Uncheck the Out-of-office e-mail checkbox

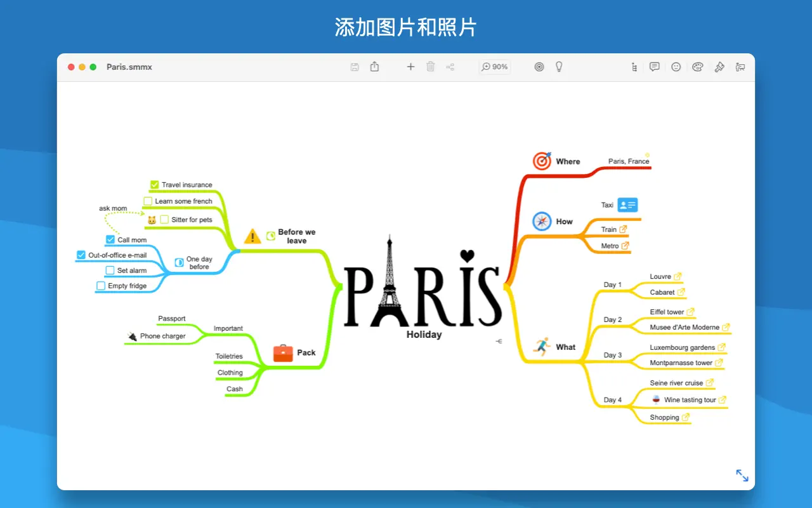[x=81, y=255]
